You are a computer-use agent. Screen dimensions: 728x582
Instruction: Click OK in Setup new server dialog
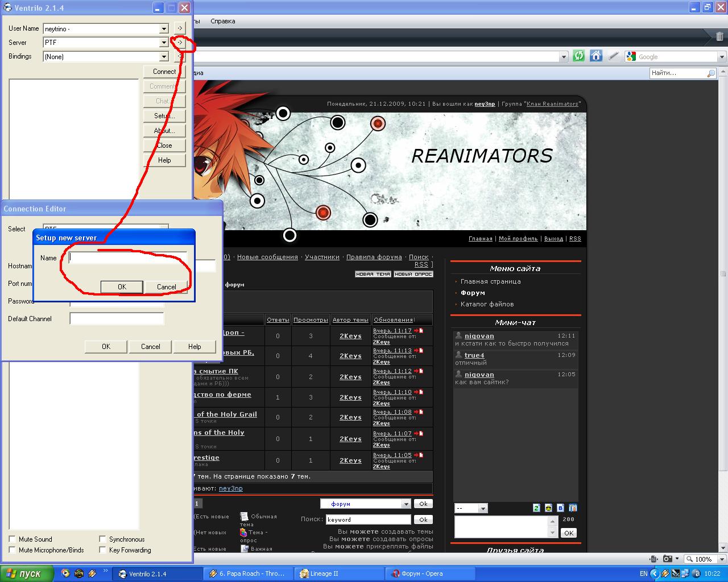[122, 287]
